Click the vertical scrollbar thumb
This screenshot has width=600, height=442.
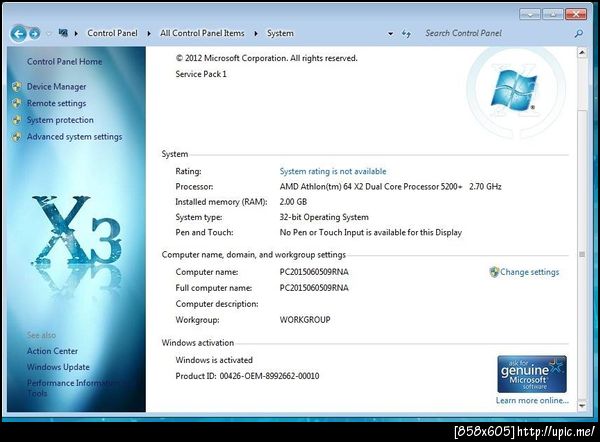582,254
